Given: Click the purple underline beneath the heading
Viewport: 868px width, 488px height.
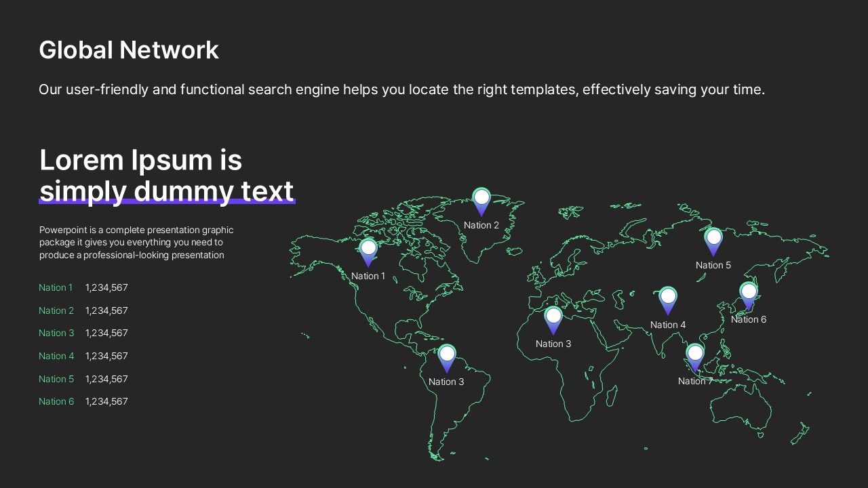Looking at the screenshot, I should pos(167,201).
